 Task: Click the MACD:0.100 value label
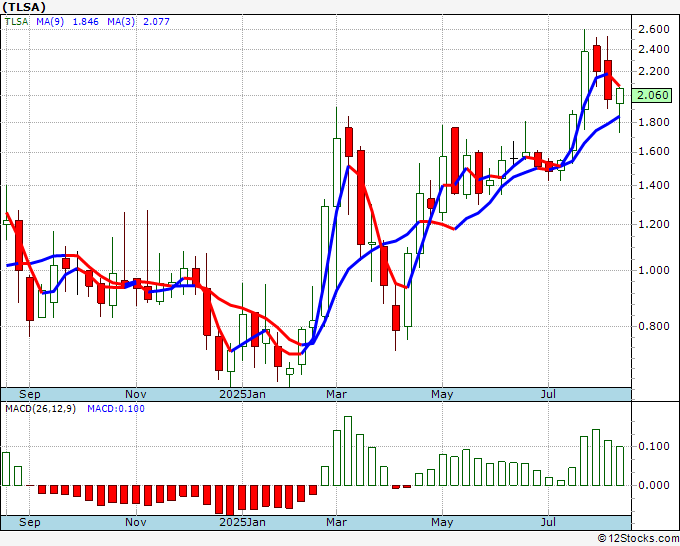tap(116, 409)
